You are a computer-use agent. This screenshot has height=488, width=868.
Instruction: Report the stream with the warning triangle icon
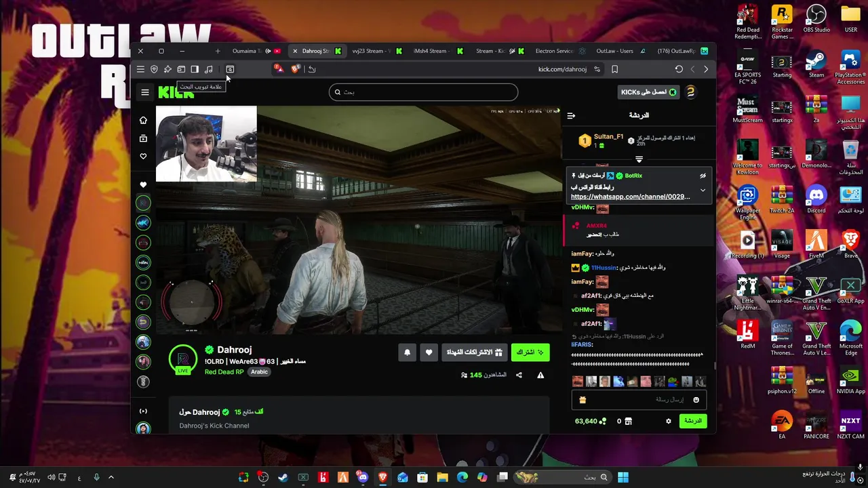[x=540, y=375]
